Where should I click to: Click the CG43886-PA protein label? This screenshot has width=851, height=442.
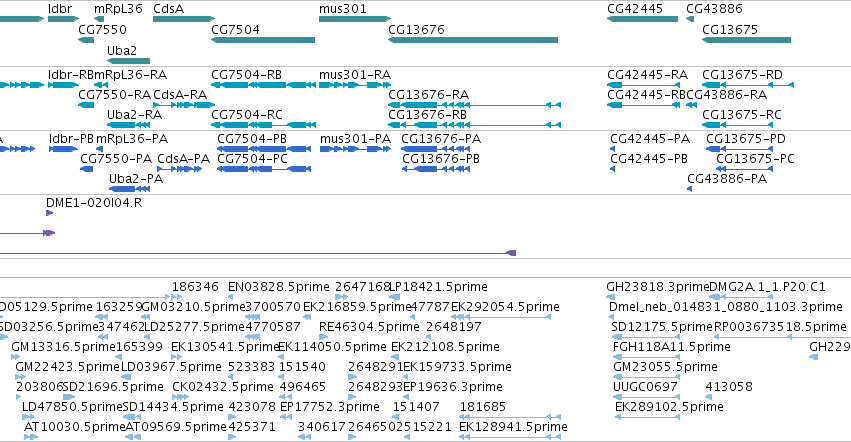coord(727,179)
